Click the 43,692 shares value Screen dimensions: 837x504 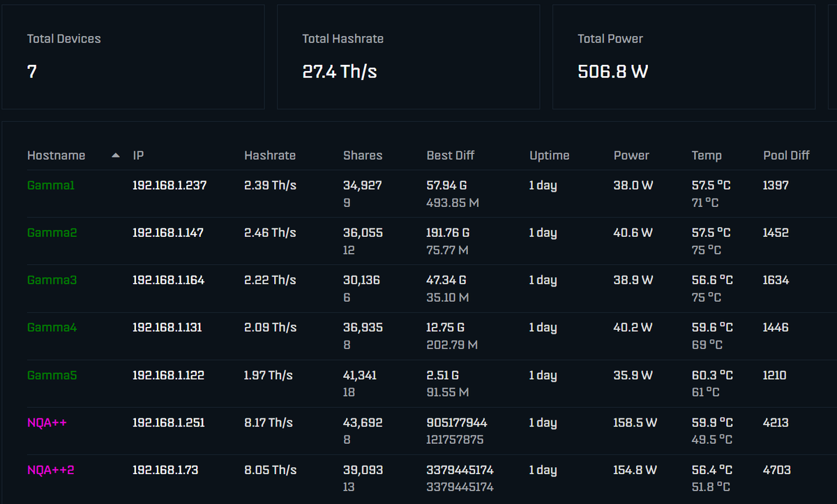[363, 422]
